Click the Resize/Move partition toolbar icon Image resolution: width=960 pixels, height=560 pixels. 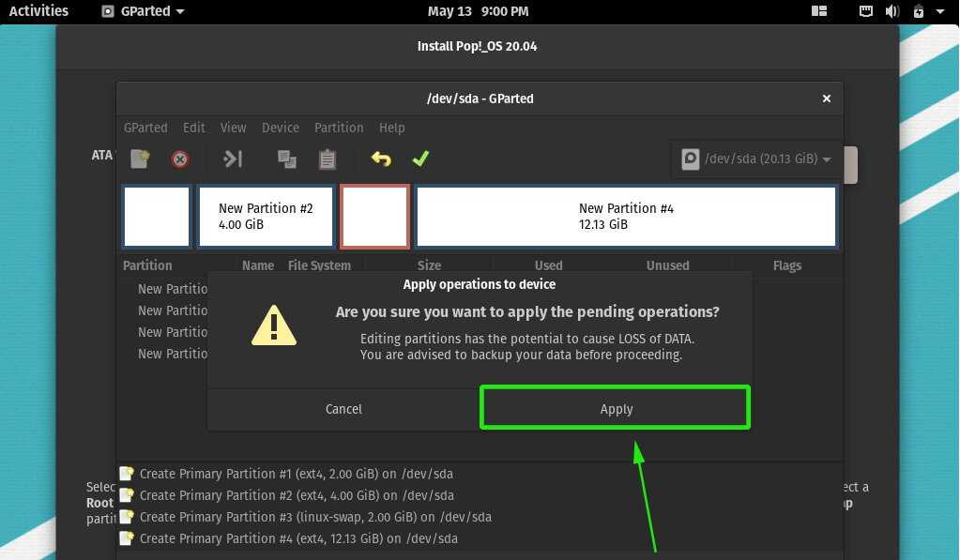pos(233,159)
